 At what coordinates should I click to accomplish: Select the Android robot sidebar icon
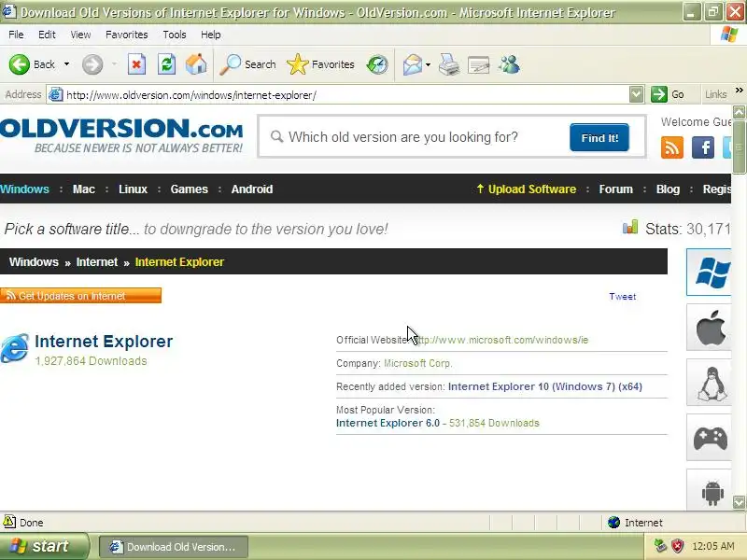pyautogui.click(x=710, y=491)
